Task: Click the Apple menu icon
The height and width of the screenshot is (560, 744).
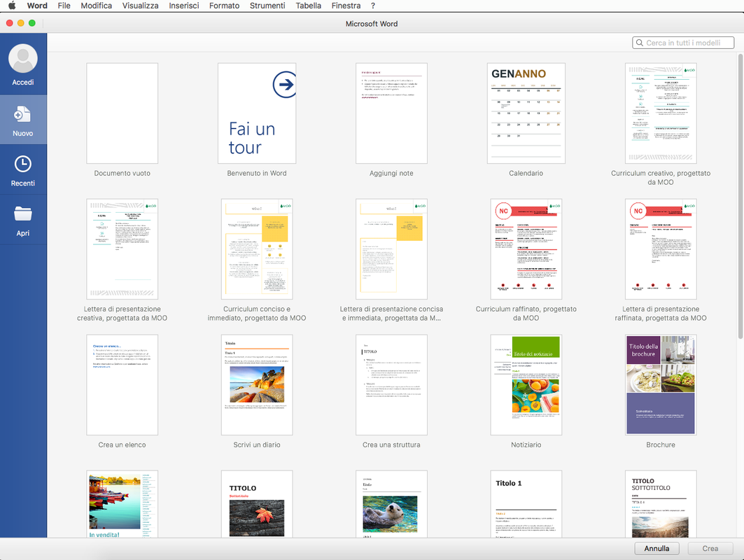Action: click(12, 6)
